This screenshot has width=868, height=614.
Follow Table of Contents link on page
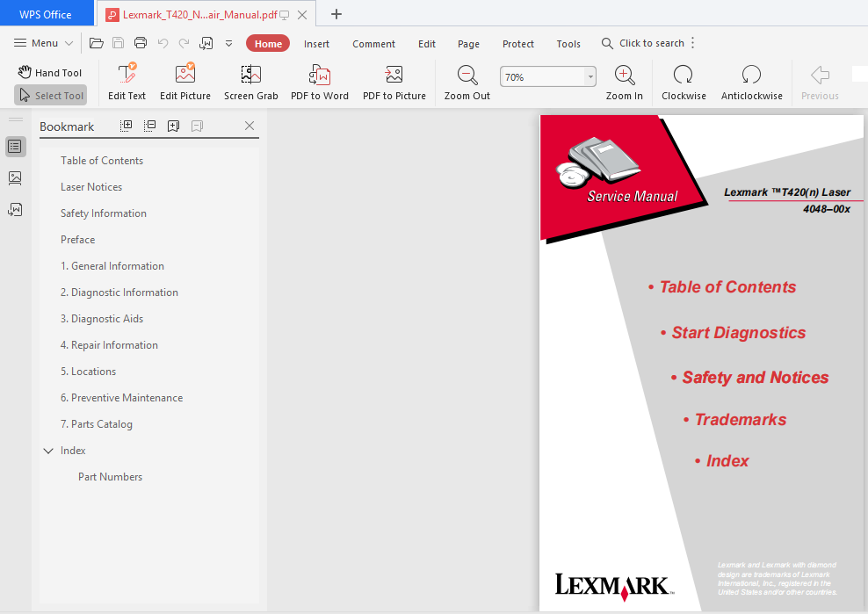tap(727, 286)
